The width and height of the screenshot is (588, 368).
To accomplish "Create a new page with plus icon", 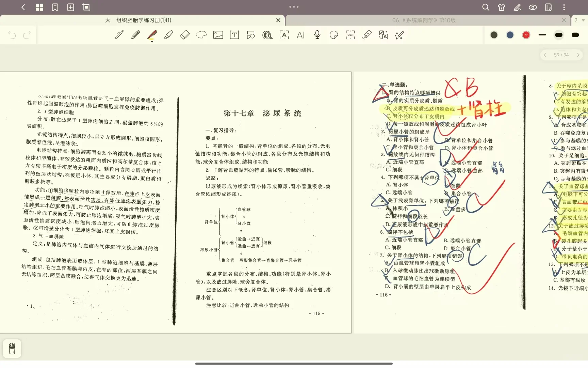I will point(71,7).
